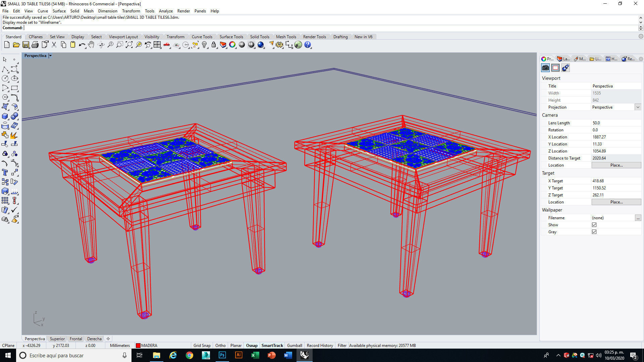The image size is (644, 362).
Task: Open the Surface menu
Action: click(59, 11)
